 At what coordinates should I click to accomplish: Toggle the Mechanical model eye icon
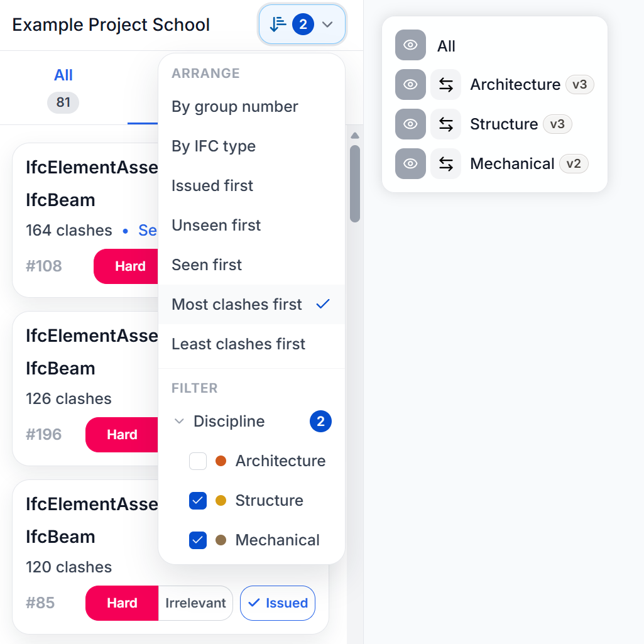tap(410, 164)
